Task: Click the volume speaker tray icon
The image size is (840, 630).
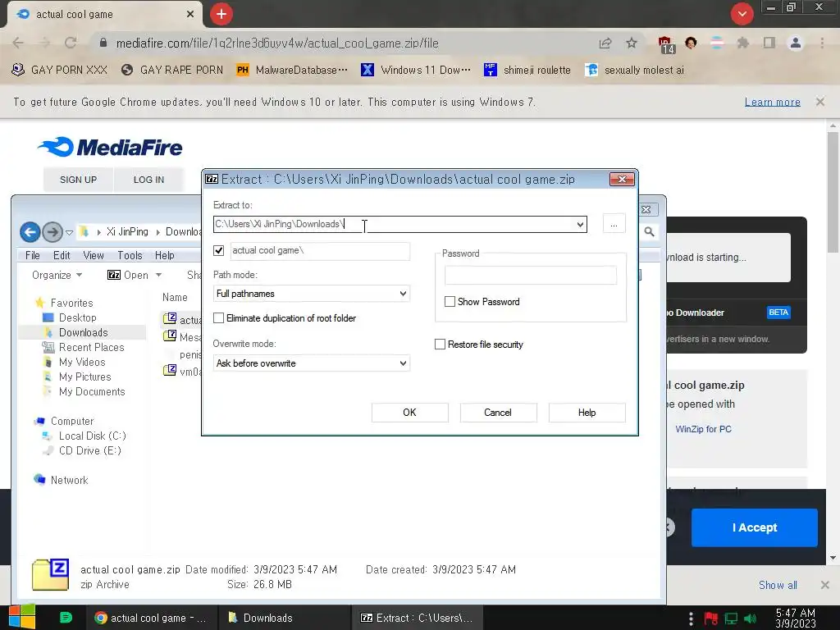Action: 750,619
